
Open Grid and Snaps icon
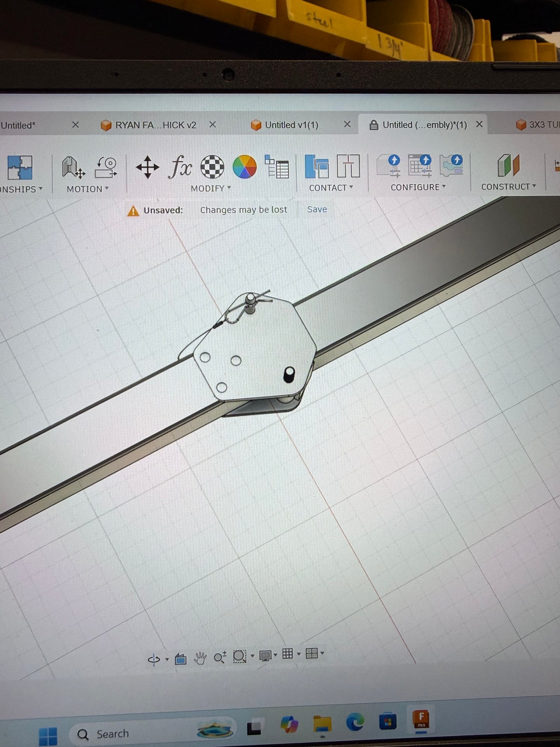click(288, 654)
